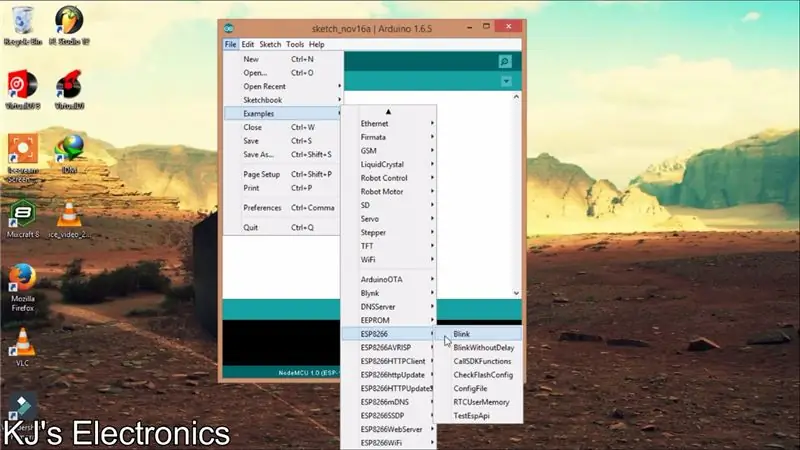Open the Mixcraft 8 desktop shortcut
Image resolution: width=800 pixels, height=450 pixels.
(x=22, y=219)
